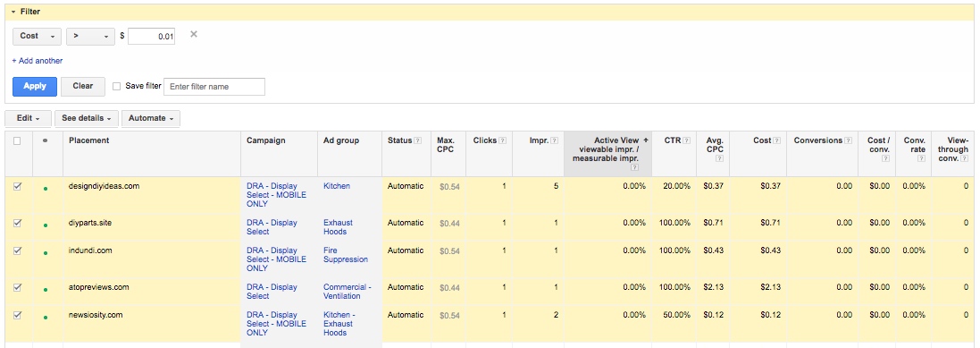Image resolution: width=980 pixels, height=348 pixels.
Task: Sort table by Campaign column header
Action: click(265, 140)
